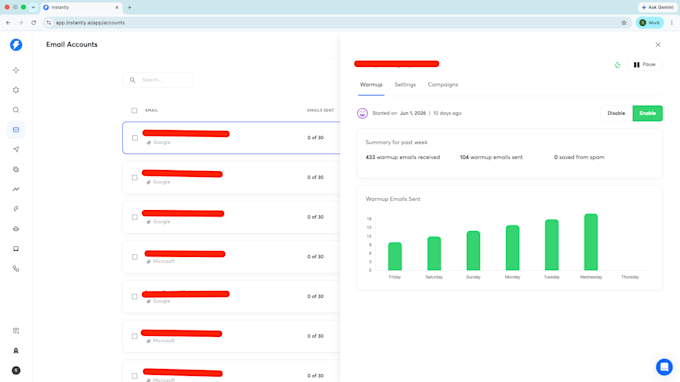Sort by the EMAILS SENT column header
The image size is (680, 382).
pyautogui.click(x=320, y=111)
